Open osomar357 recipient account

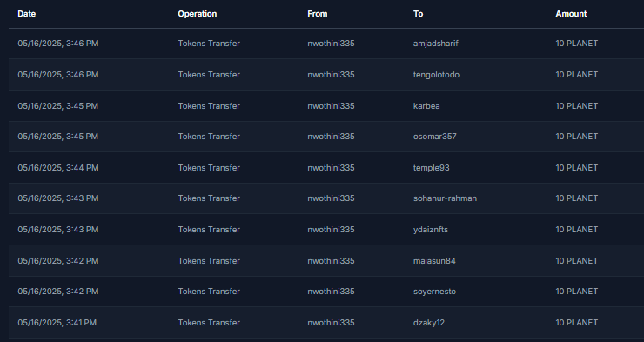coord(434,137)
